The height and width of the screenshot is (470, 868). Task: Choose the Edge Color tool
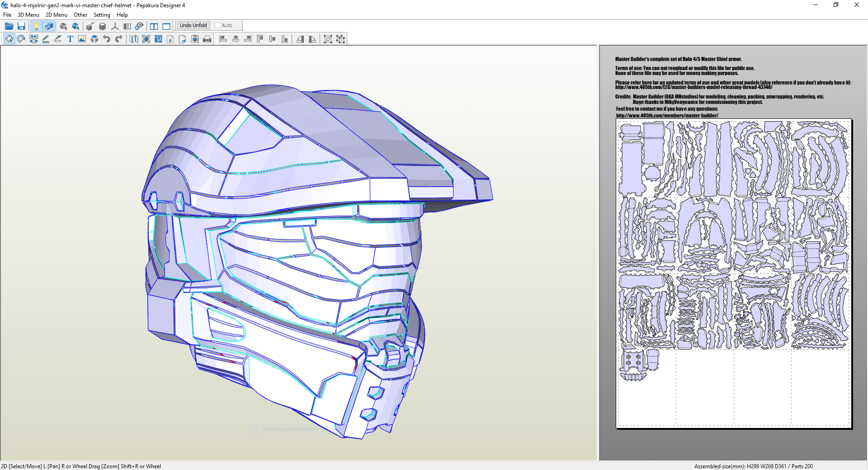[x=58, y=39]
